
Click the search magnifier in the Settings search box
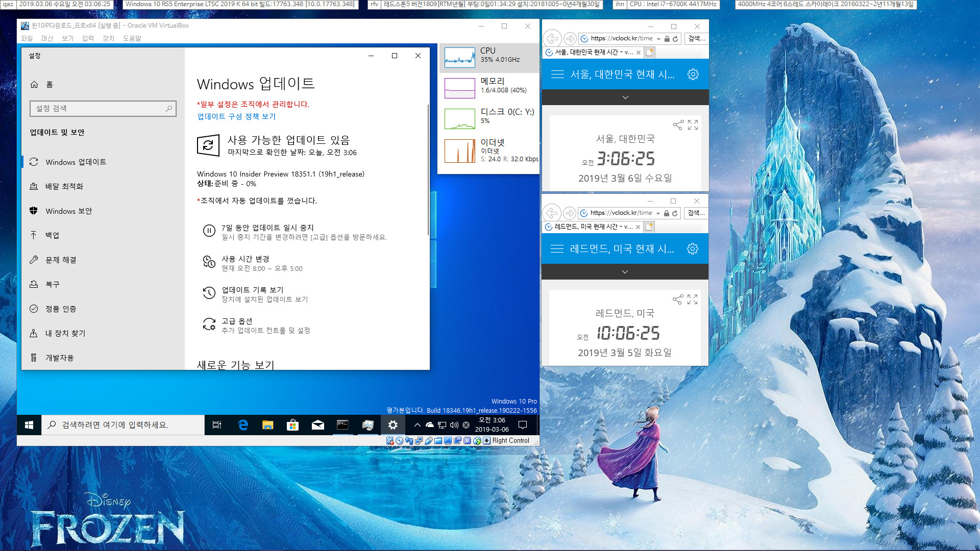(x=169, y=109)
